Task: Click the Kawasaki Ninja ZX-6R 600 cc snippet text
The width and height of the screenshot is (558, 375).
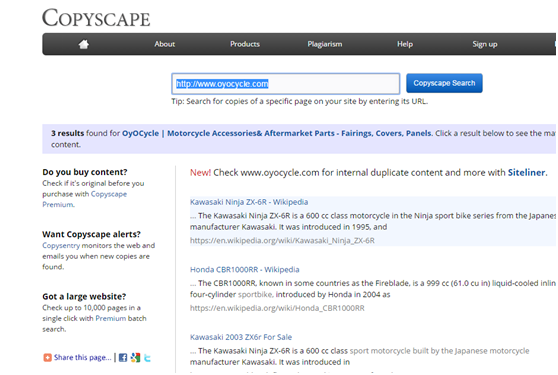Action: coord(372,221)
